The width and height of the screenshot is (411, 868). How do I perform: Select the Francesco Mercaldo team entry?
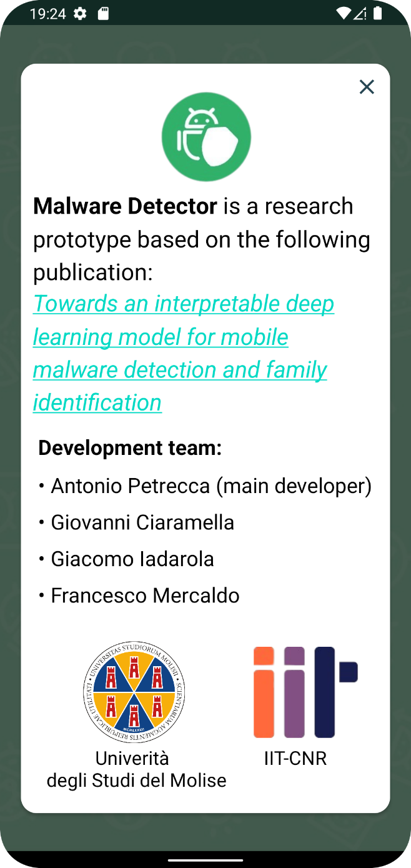click(x=139, y=596)
